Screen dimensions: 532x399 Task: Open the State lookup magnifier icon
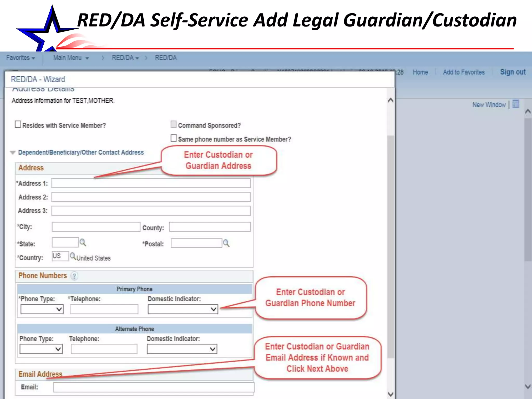[x=83, y=242]
